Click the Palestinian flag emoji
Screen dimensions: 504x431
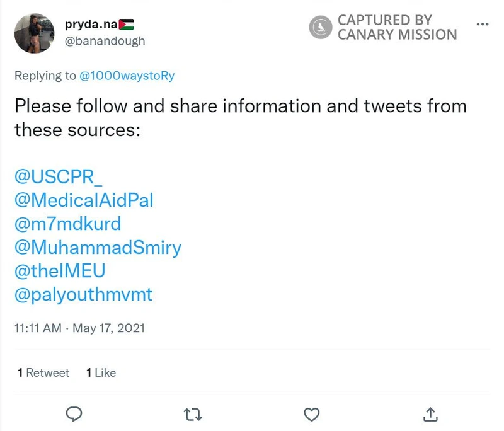[x=127, y=25]
